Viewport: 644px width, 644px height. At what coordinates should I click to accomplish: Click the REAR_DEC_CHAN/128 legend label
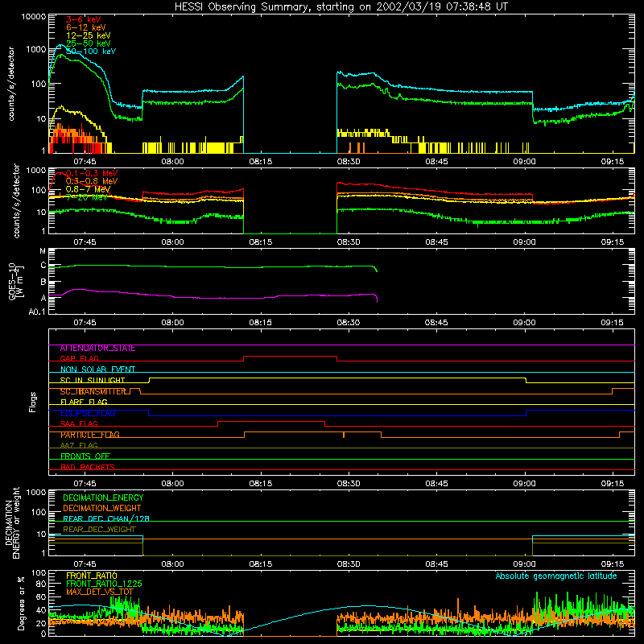(106, 519)
